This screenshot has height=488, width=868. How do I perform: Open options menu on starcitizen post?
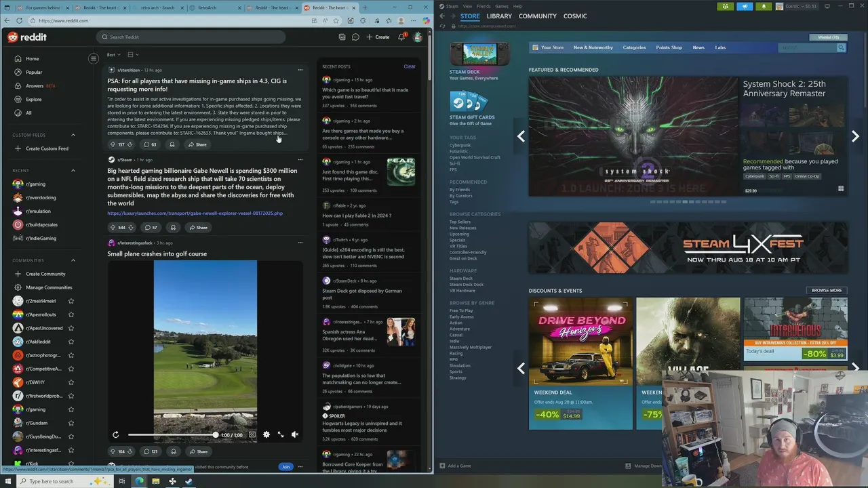point(300,70)
